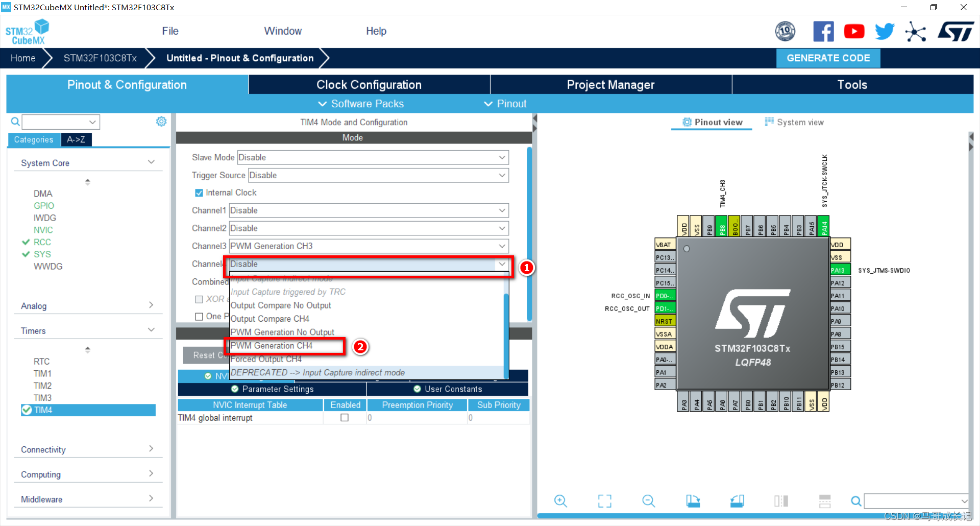Open the Window menu

[x=283, y=31]
